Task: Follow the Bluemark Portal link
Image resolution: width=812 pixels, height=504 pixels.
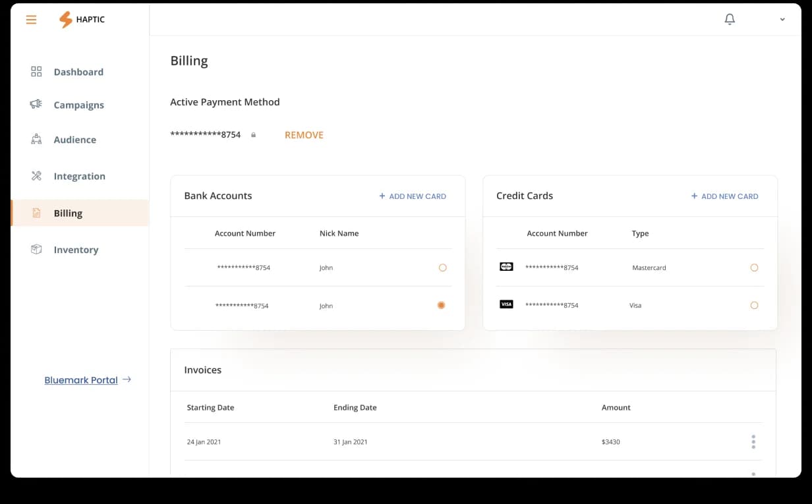Action: [81, 380]
